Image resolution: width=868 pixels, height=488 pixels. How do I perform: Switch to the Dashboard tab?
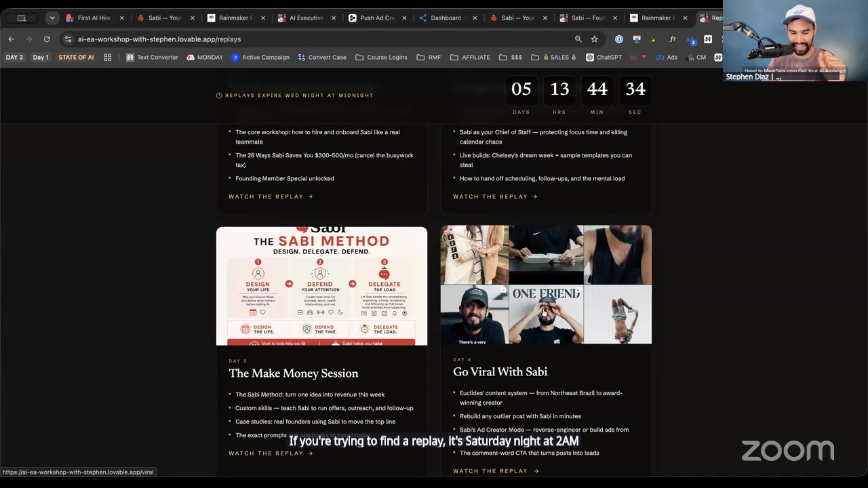tap(447, 18)
